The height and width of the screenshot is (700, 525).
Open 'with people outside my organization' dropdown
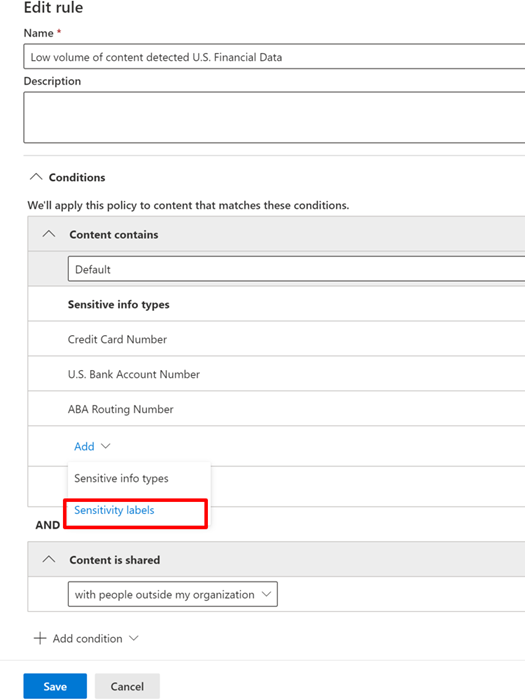(173, 594)
